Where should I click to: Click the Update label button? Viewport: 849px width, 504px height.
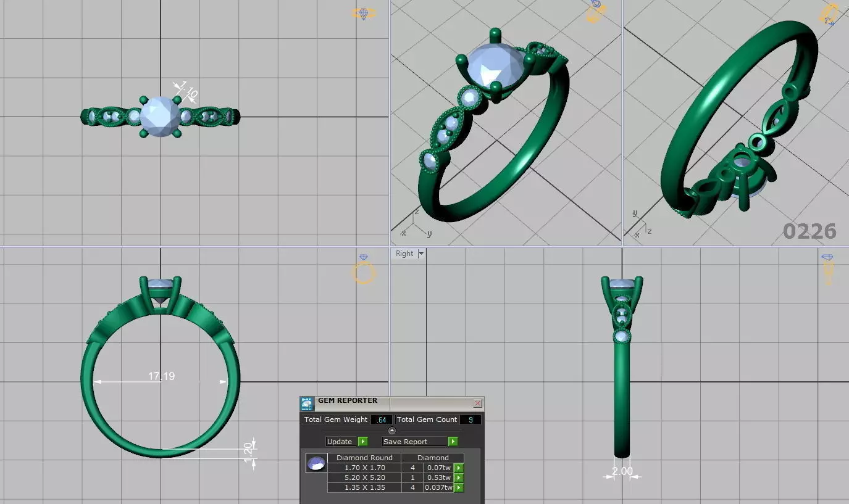[340, 442]
